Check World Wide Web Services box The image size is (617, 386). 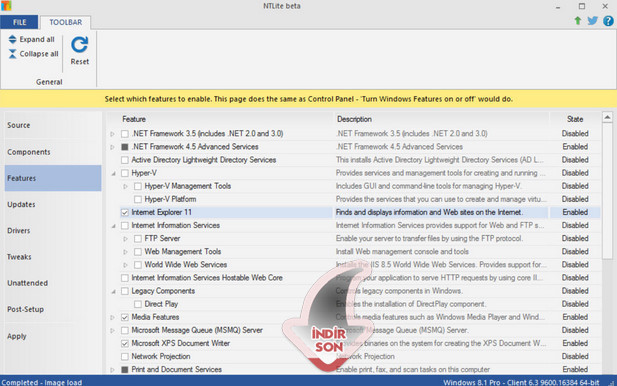pyautogui.click(x=138, y=265)
